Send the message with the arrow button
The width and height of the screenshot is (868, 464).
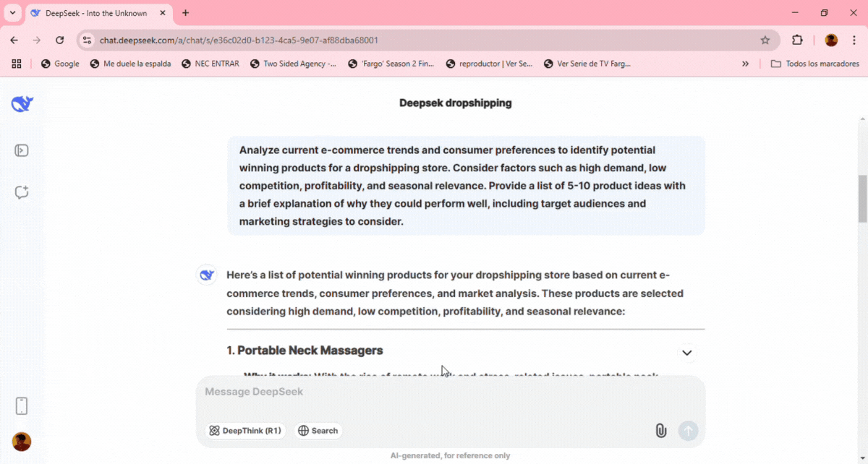click(688, 430)
